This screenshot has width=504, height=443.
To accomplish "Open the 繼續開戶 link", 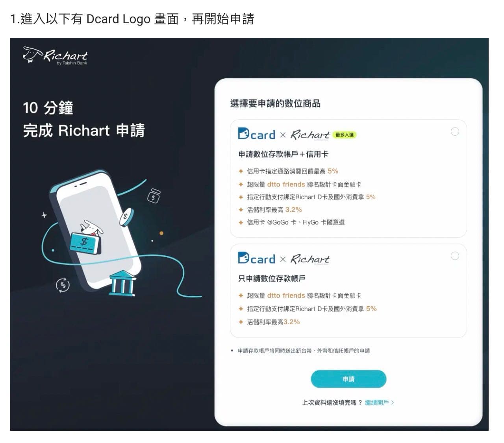I will click(377, 402).
